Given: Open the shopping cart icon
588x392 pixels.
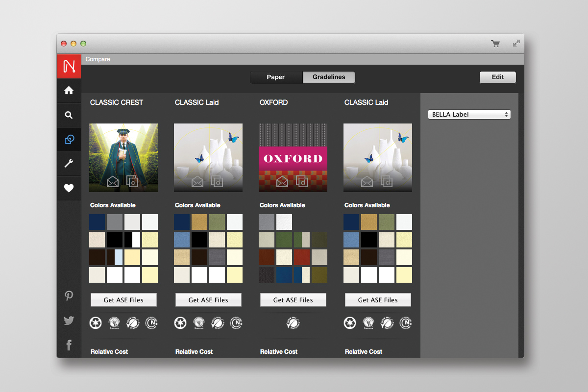Looking at the screenshot, I should click(495, 44).
